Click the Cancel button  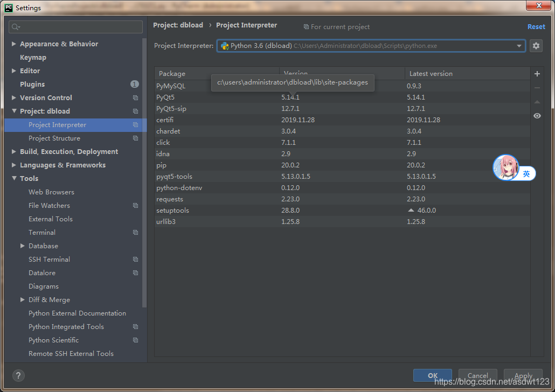478,375
